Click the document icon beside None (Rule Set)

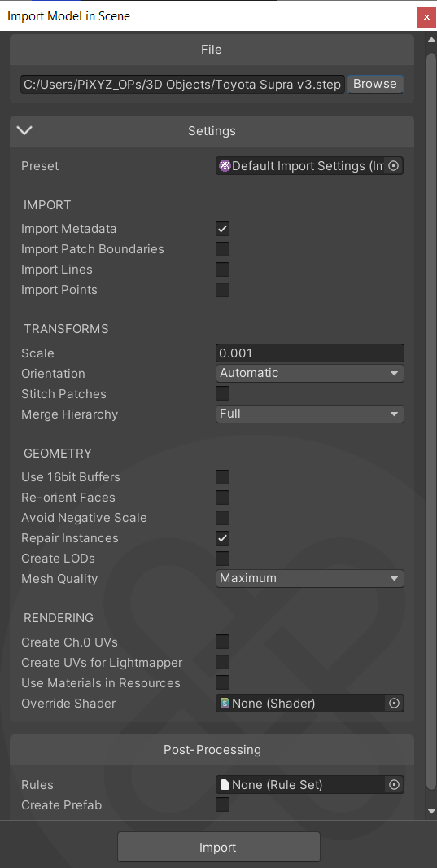225,784
